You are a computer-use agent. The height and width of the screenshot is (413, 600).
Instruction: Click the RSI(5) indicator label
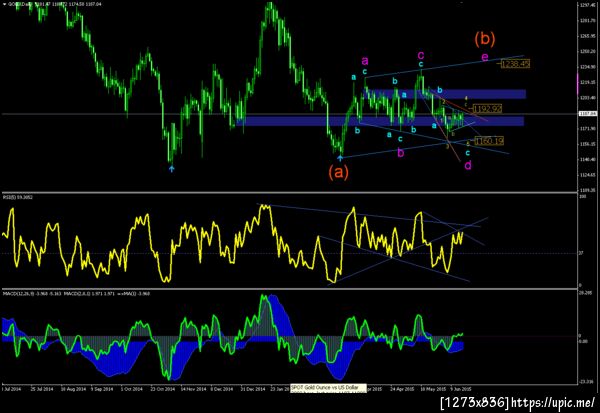[18, 198]
